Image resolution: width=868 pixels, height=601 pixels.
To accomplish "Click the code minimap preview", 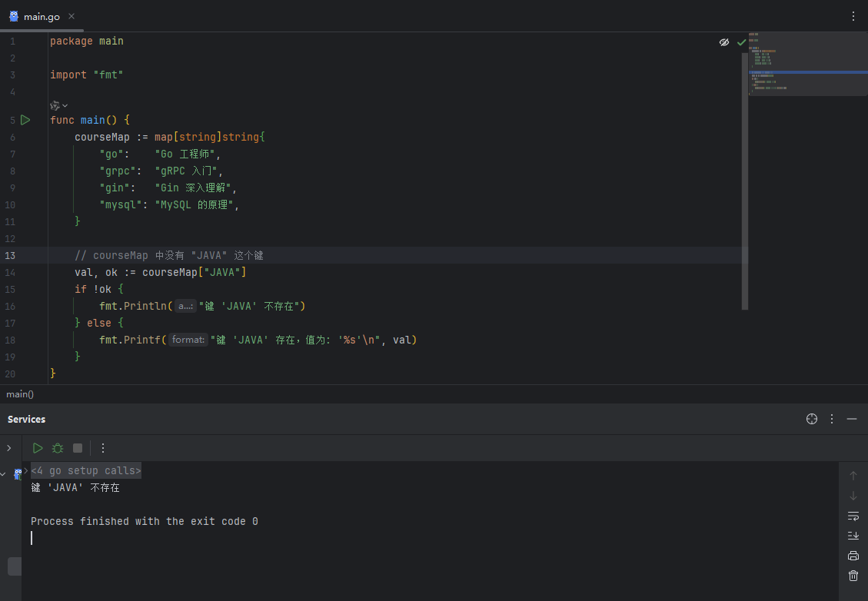I will pyautogui.click(x=807, y=65).
